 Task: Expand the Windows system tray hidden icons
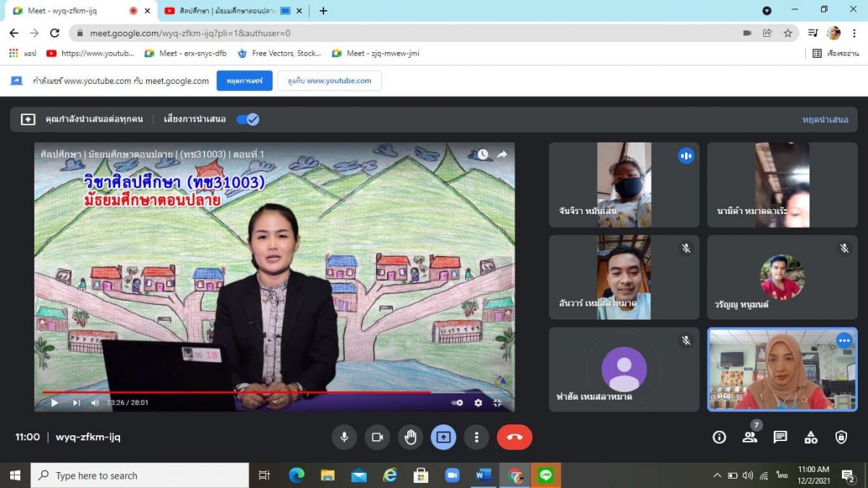(x=717, y=475)
